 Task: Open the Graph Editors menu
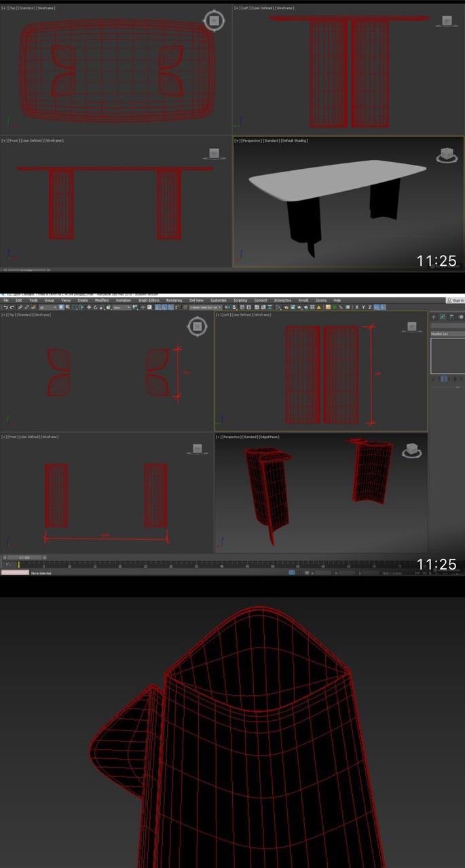point(149,300)
